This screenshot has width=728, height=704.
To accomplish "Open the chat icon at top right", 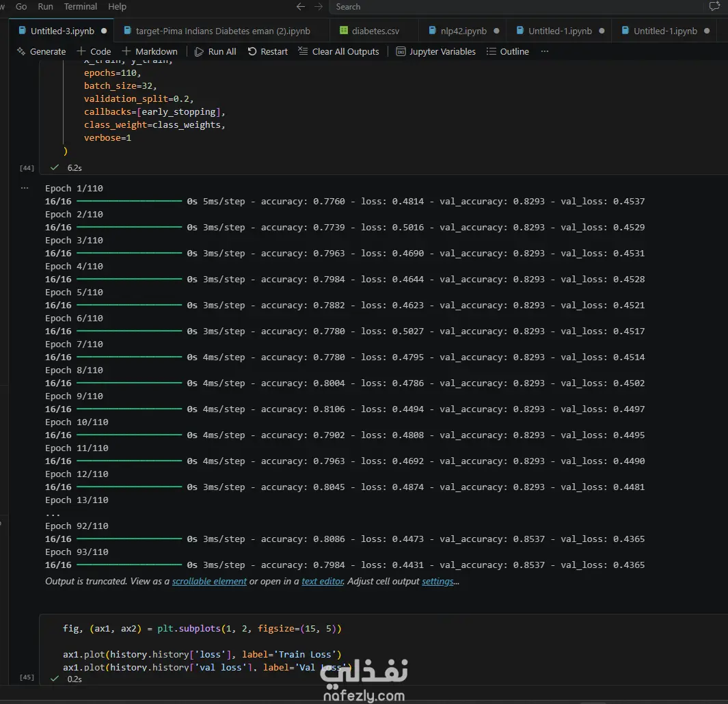I will click(714, 7).
